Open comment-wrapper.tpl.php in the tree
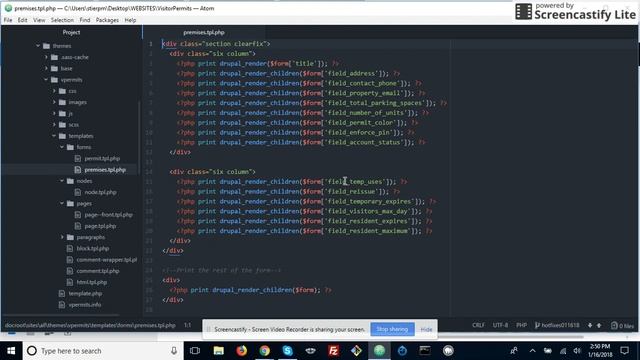Screen dimensions: 640x360 click(107, 260)
